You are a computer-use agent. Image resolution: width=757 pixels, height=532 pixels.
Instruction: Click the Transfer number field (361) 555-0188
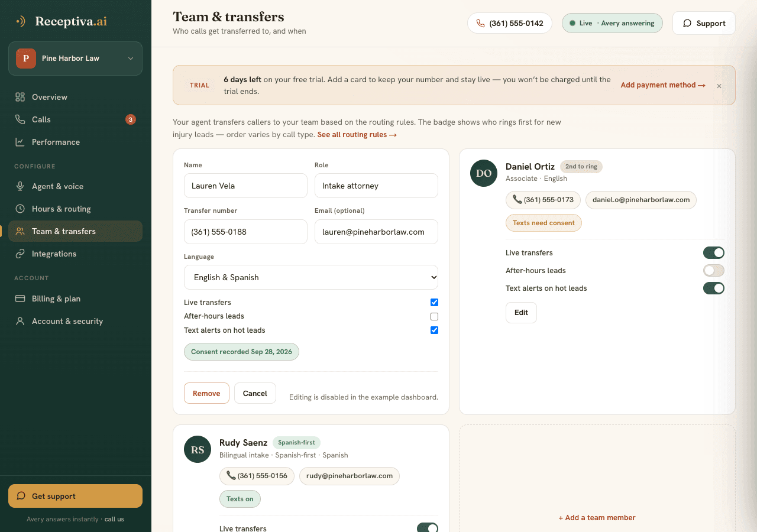tap(245, 232)
